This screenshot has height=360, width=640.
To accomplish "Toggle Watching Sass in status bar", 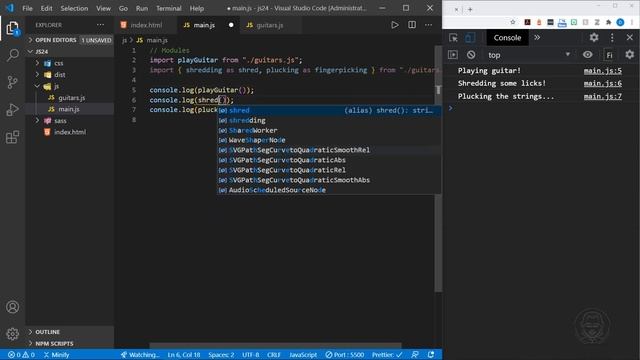I will coord(140,355).
